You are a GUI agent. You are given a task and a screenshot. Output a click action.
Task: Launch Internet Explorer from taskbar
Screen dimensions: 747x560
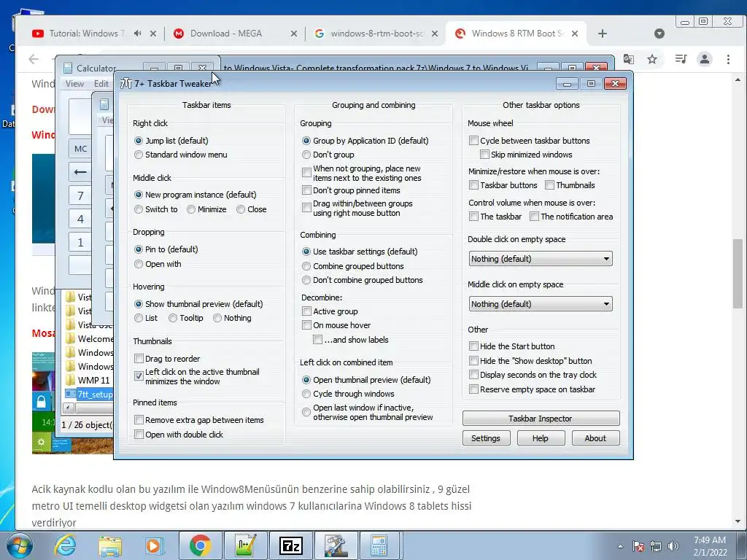click(x=65, y=545)
